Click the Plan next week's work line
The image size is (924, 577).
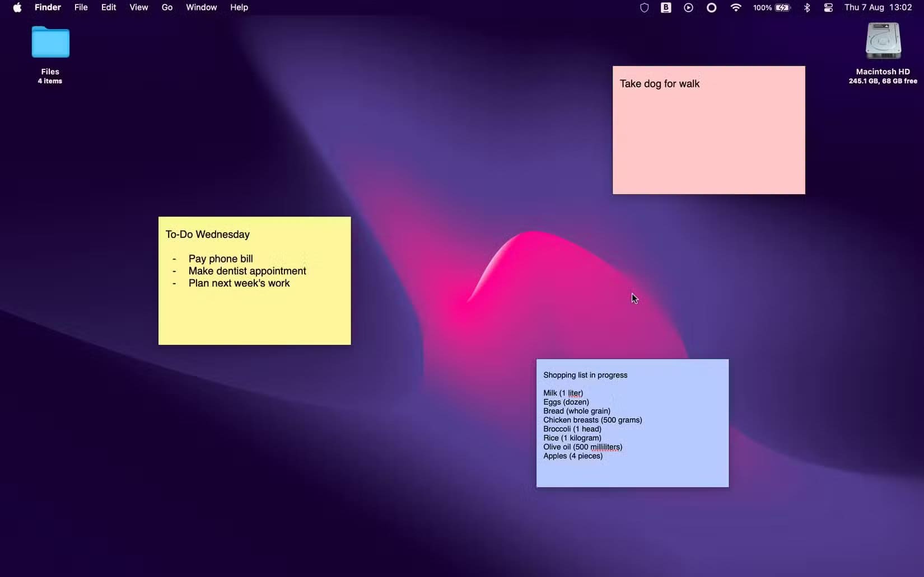point(239,283)
